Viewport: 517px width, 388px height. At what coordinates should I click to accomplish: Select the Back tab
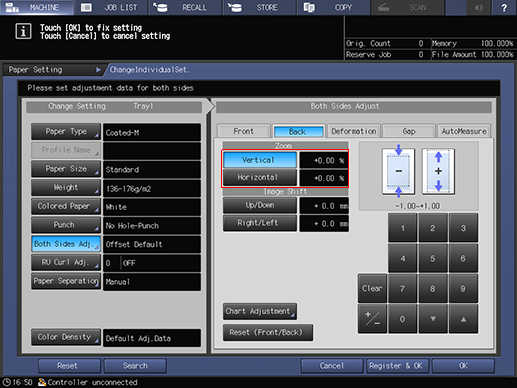[x=298, y=131]
